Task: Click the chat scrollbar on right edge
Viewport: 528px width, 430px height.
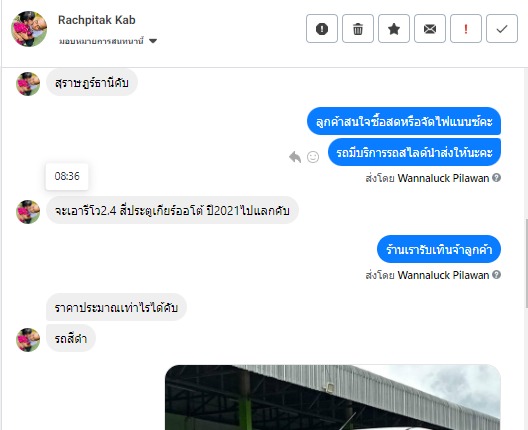Action: coord(526,263)
